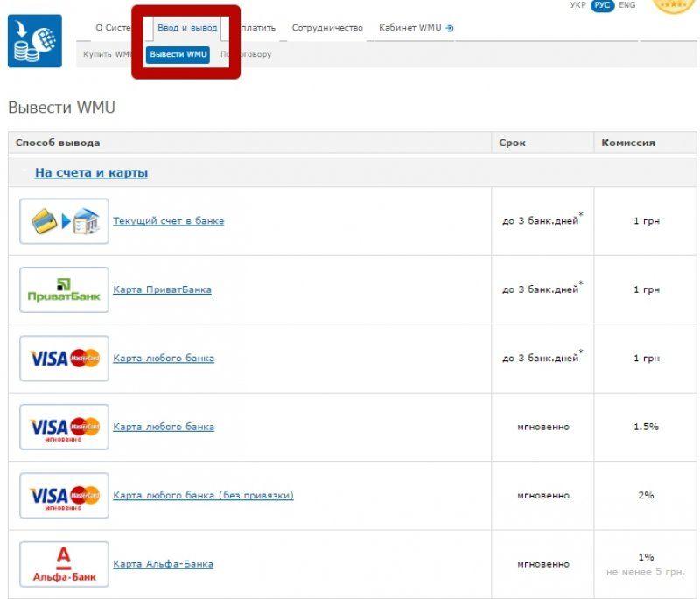Click the bank account transfer icon
Screen dimensions: 700x599
[65, 221]
